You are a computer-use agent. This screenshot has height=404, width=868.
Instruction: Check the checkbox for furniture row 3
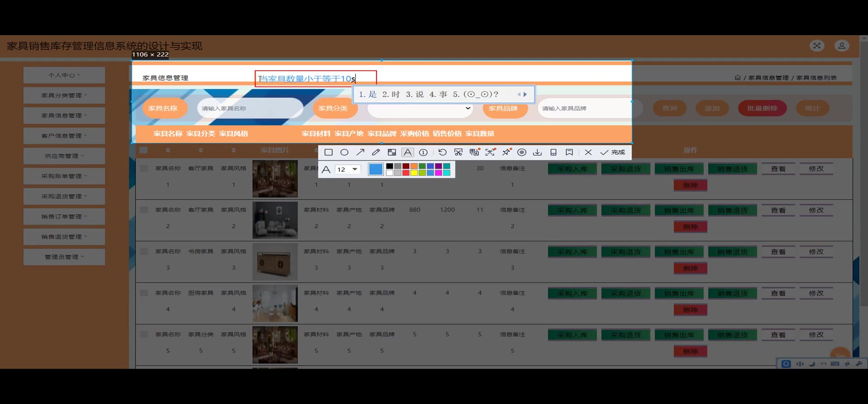pos(144,251)
